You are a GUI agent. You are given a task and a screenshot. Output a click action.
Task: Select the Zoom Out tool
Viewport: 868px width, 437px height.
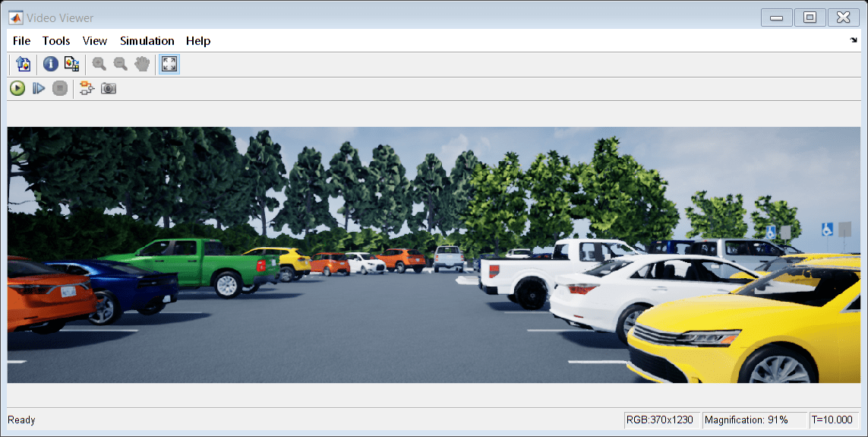tap(120, 65)
